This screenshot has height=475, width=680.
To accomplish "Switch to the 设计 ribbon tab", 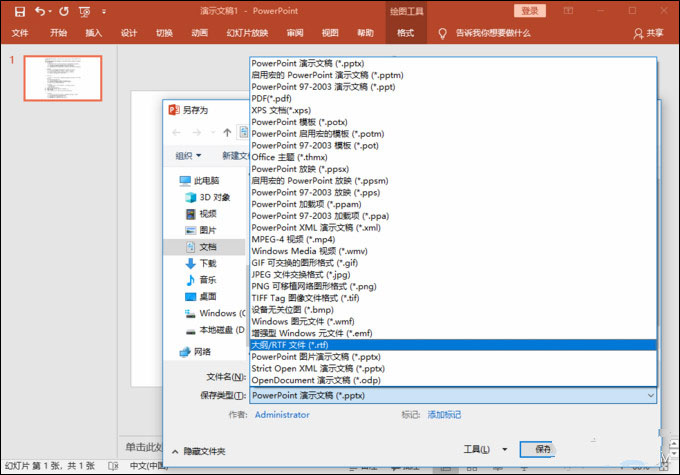I will point(129,33).
